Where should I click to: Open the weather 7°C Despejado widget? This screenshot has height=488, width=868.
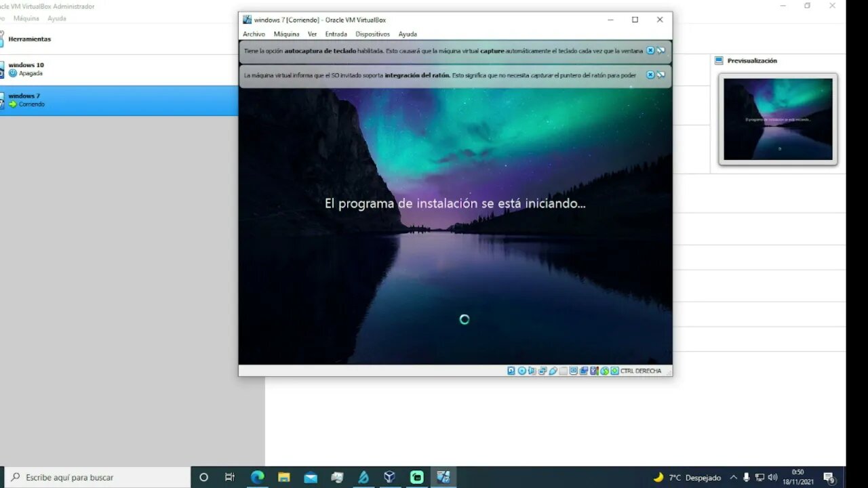687,477
